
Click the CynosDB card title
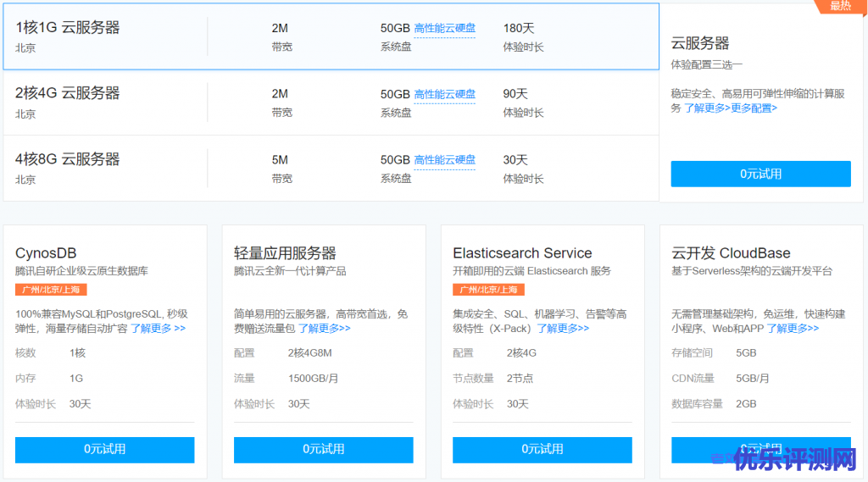tap(46, 253)
